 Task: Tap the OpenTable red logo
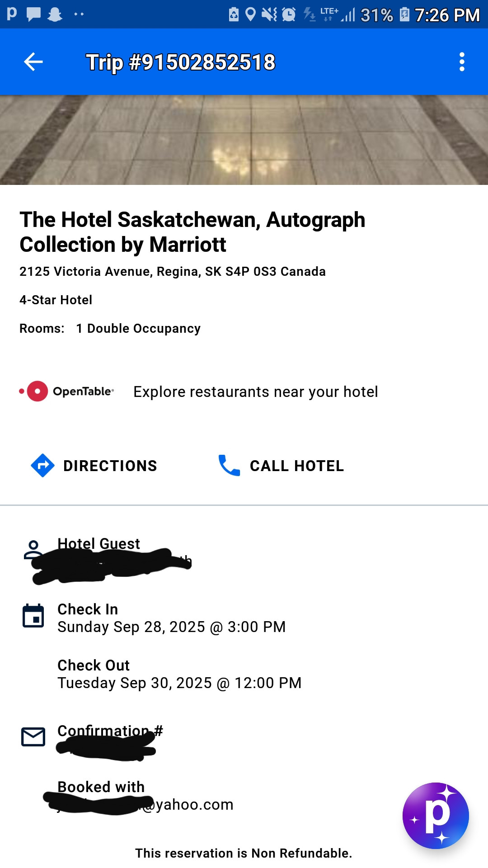click(x=38, y=391)
